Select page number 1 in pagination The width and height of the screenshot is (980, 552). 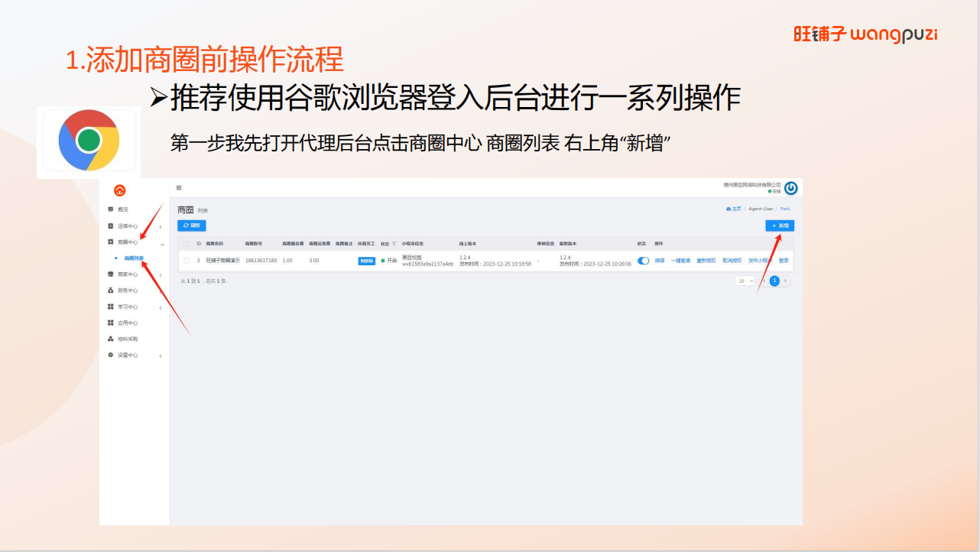click(774, 281)
